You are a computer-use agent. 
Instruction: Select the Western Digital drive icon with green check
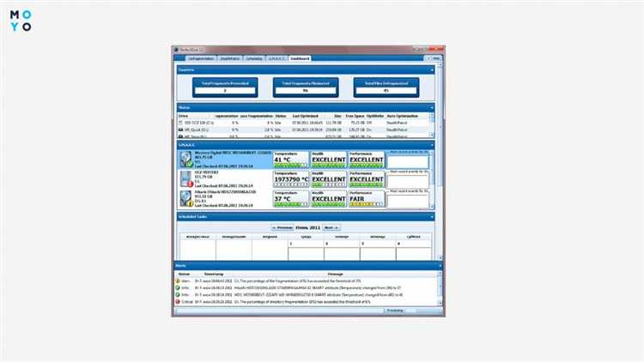tap(186, 160)
